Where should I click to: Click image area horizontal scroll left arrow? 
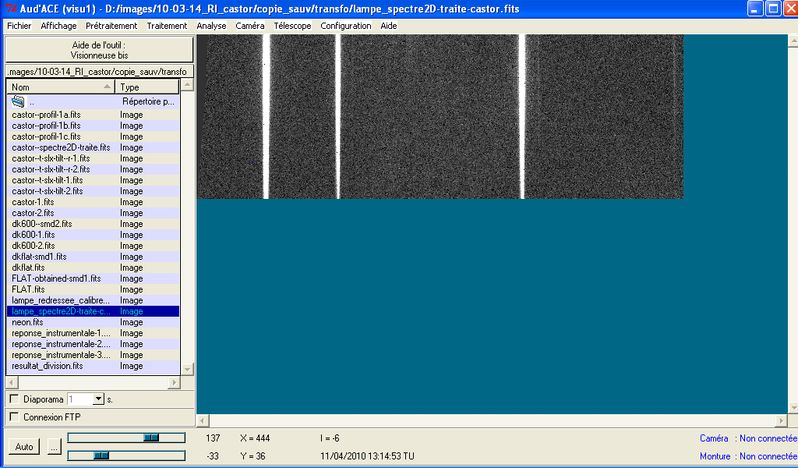[x=203, y=421]
